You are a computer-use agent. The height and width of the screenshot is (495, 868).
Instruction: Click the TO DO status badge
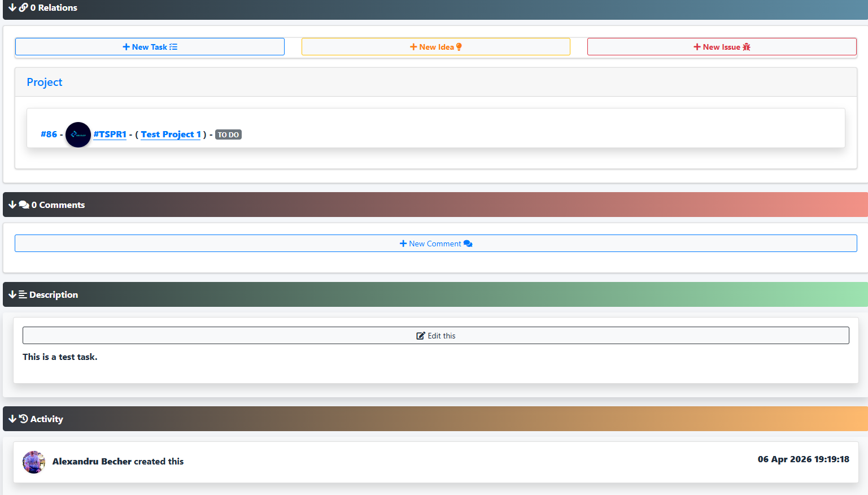pos(228,135)
